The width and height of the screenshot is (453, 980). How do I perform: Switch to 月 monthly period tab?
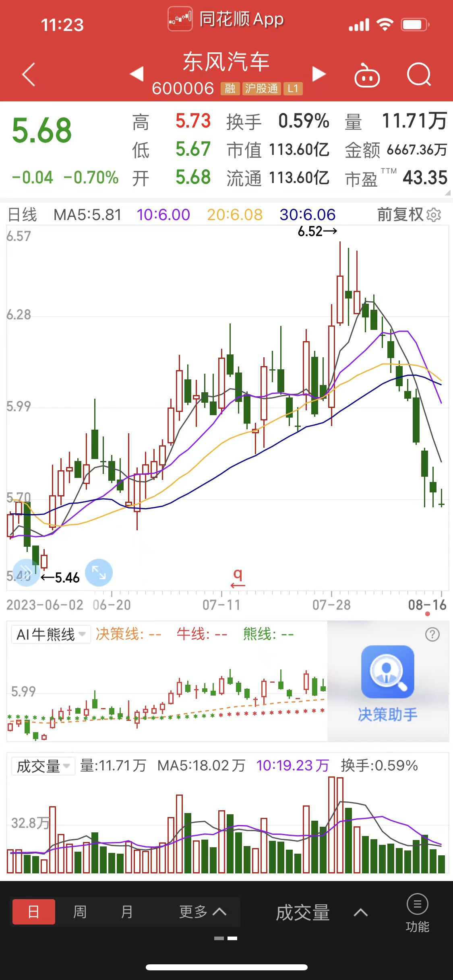[x=127, y=912]
